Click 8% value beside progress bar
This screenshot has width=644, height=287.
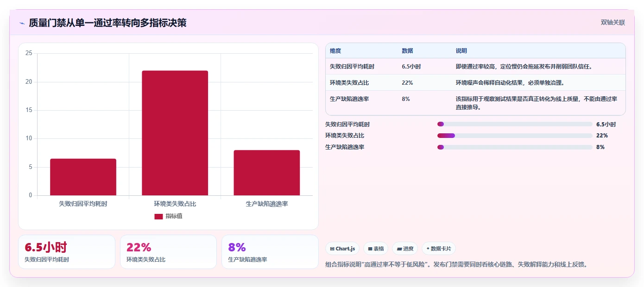[600, 147]
